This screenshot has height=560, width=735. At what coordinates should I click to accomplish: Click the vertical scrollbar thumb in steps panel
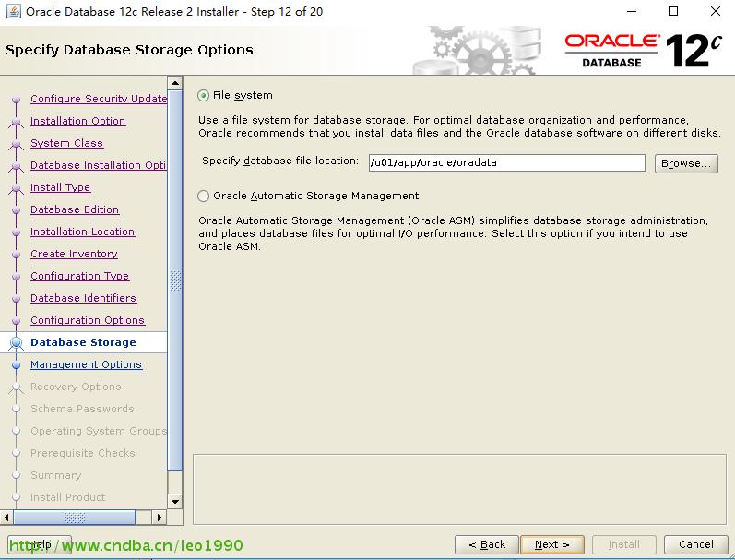click(x=175, y=280)
